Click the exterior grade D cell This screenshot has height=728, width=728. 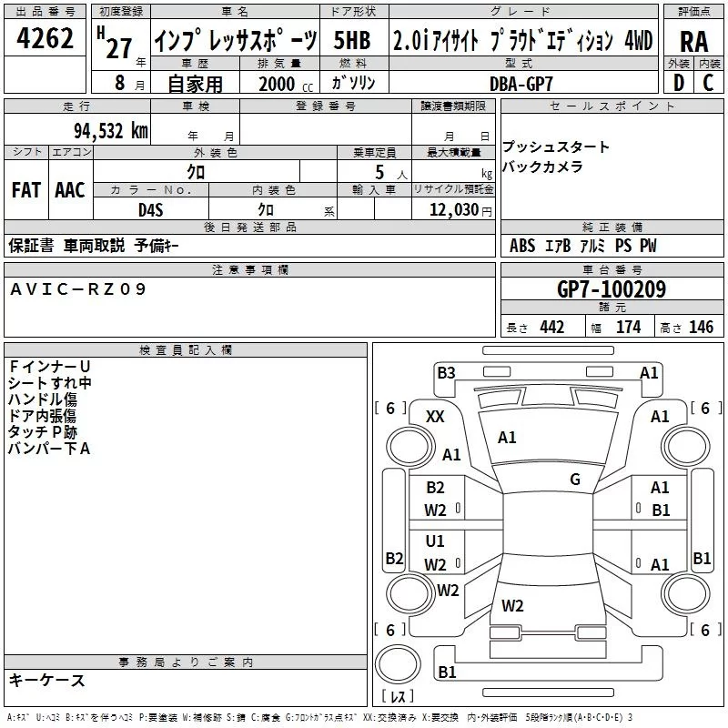678,83
